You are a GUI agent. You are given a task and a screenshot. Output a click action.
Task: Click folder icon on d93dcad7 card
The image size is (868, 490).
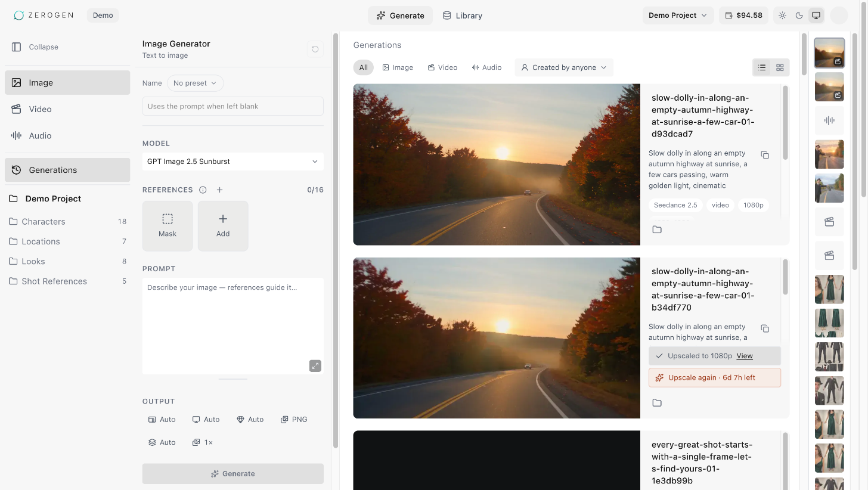[657, 230]
